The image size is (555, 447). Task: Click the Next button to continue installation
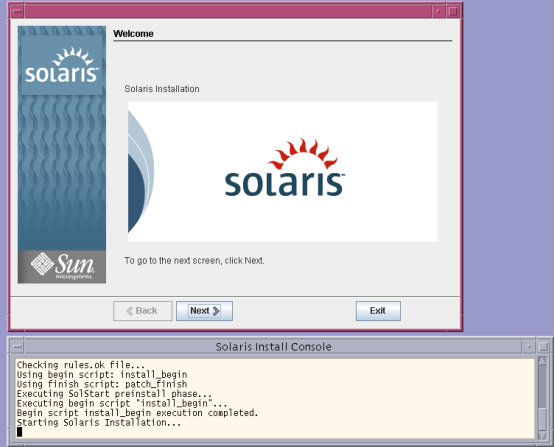click(x=204, y=311)
